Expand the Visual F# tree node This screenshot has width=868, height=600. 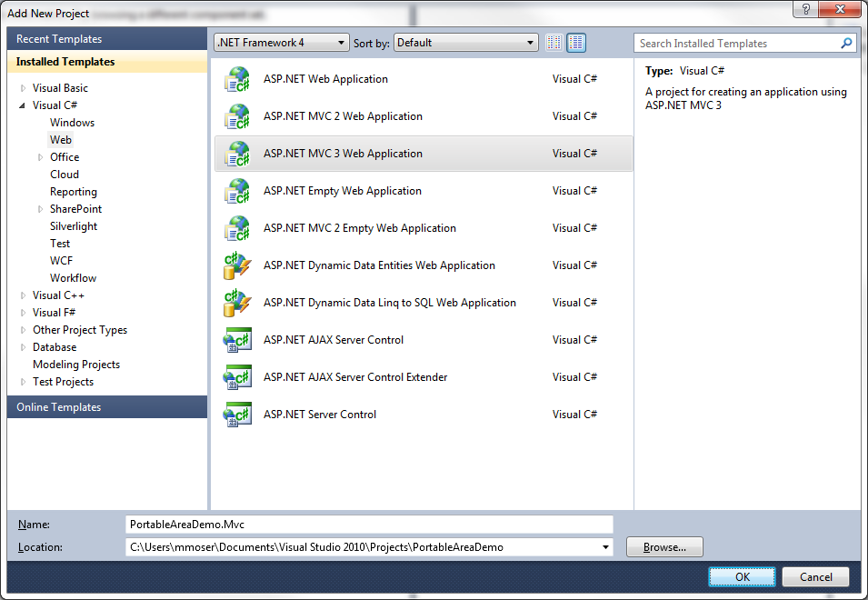point(24,313)
